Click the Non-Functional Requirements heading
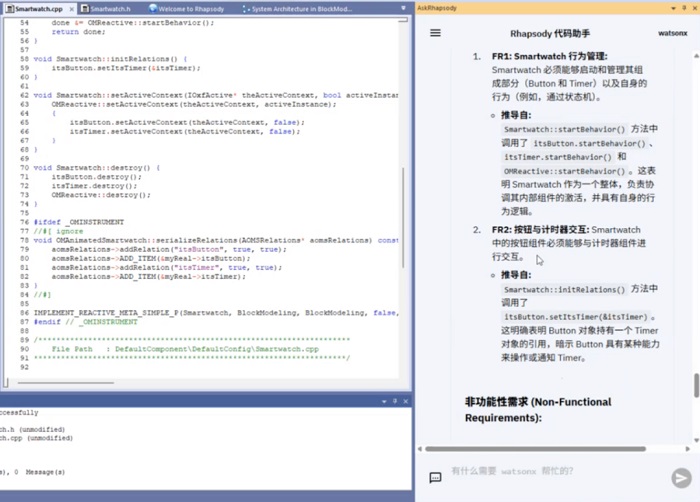 click(538, 410)
